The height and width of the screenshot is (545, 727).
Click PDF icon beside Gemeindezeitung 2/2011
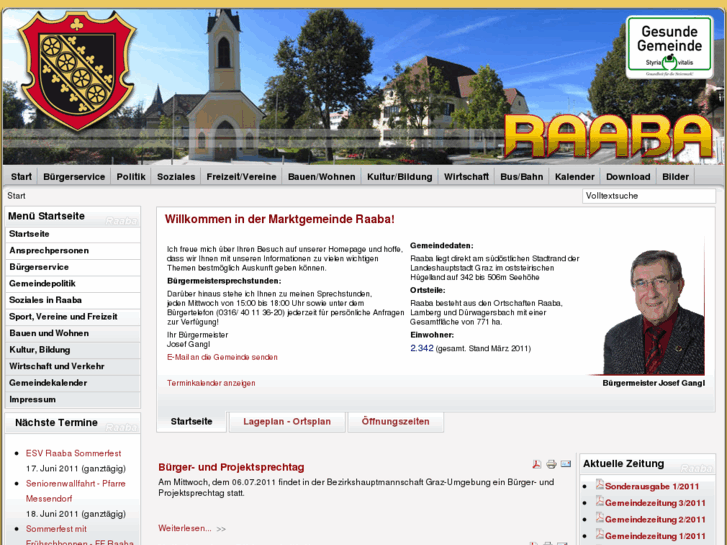[599, 518]
